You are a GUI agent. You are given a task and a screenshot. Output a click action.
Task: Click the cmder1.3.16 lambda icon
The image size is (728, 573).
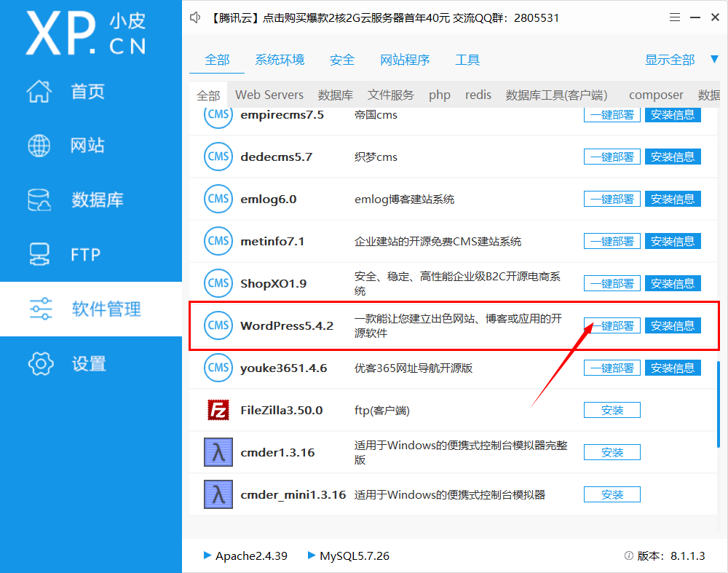218,452
